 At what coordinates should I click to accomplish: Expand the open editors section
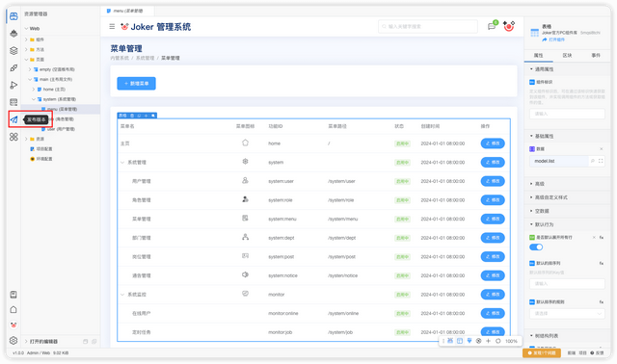26,341
